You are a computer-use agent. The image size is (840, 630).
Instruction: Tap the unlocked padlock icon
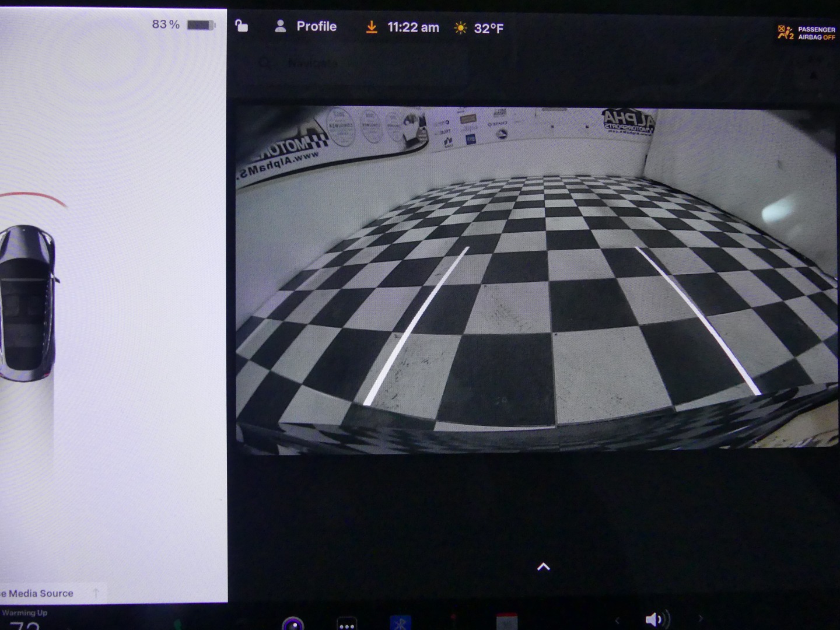pyautogui.click(x=242, y=26)
